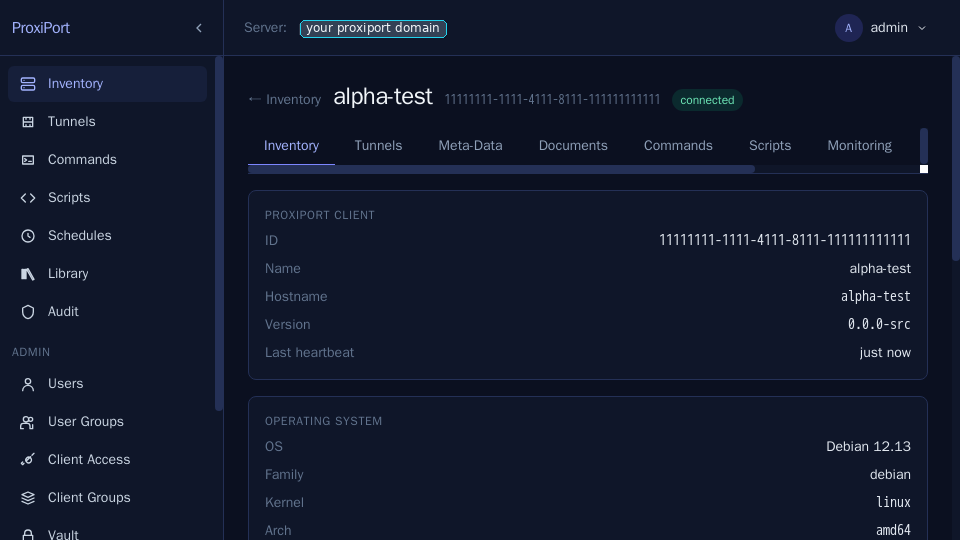The image size is (960, 540).
Task: Switch to the Meta-Data tab
Action: (x=470, y=146)
